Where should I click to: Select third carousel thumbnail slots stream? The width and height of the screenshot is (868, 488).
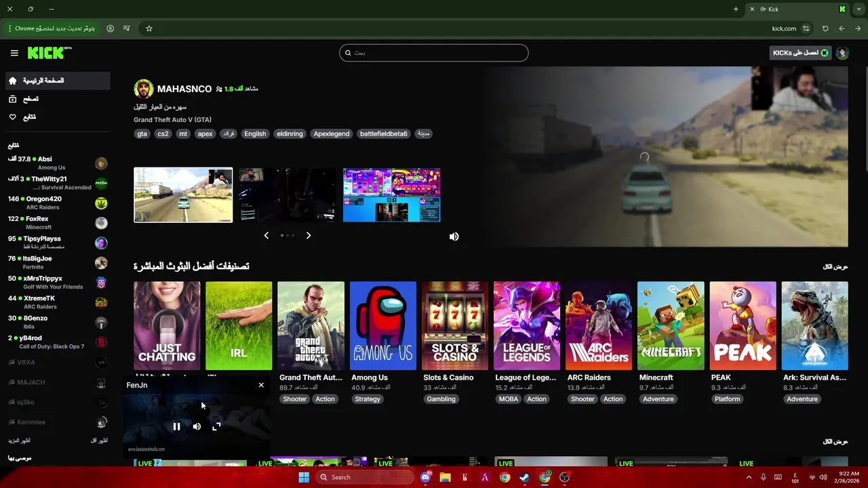click(391, 195)
